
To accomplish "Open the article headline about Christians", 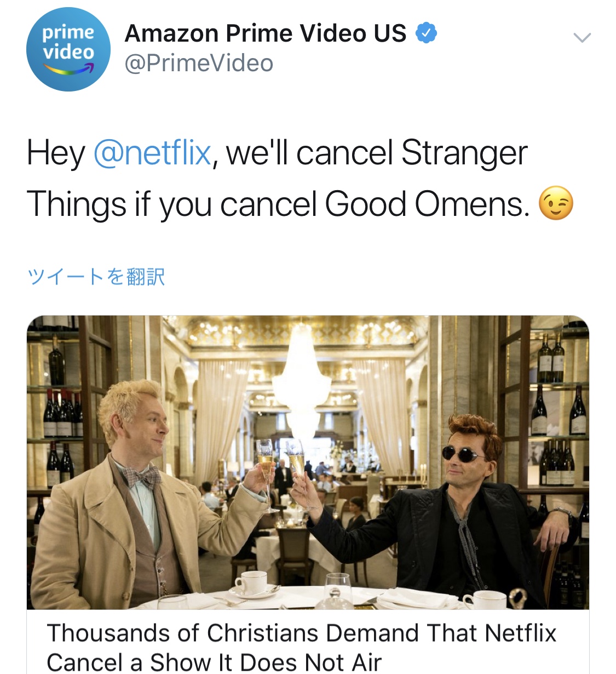I will click(x=302, y=647).
